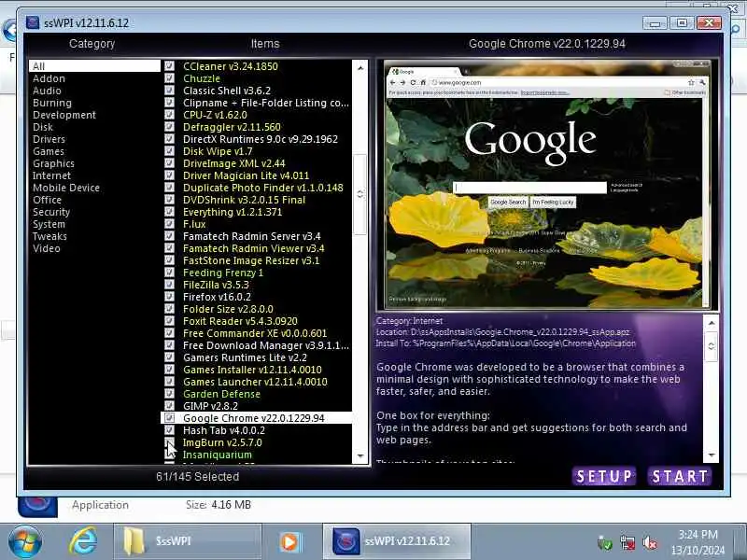This screenshot has width=747, height=560.
Task: Select FastStone Image Resizer v3.1 item
Action: [x=251, y=260]
